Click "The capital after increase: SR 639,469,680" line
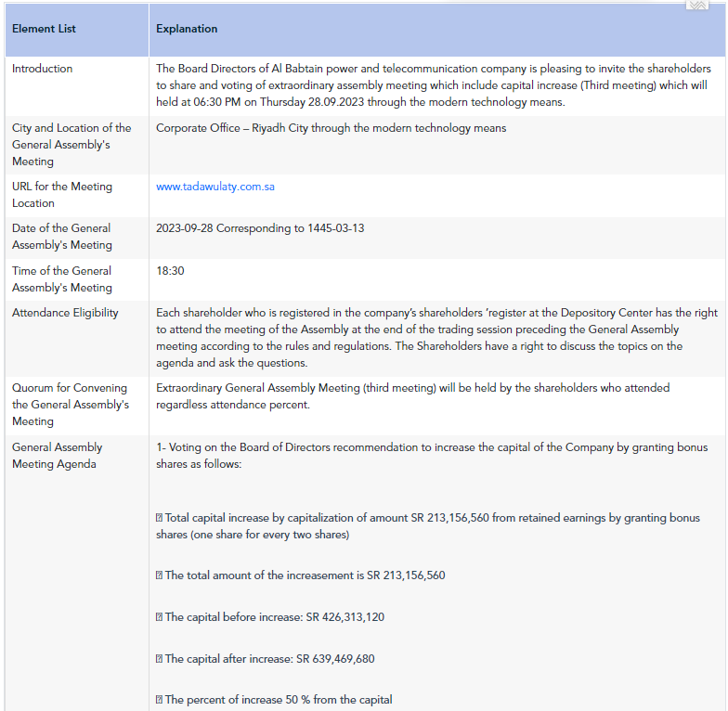Viewport: 728px width, 711px height. coord(266,659)
